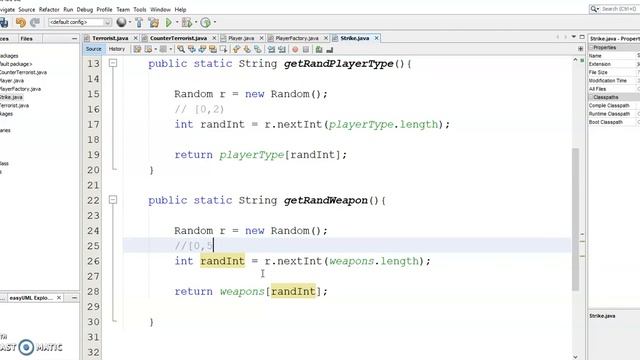Screen dimensions: 640x360
Task: Click the Build Project hammer icon
Action: tap(139, 22)
